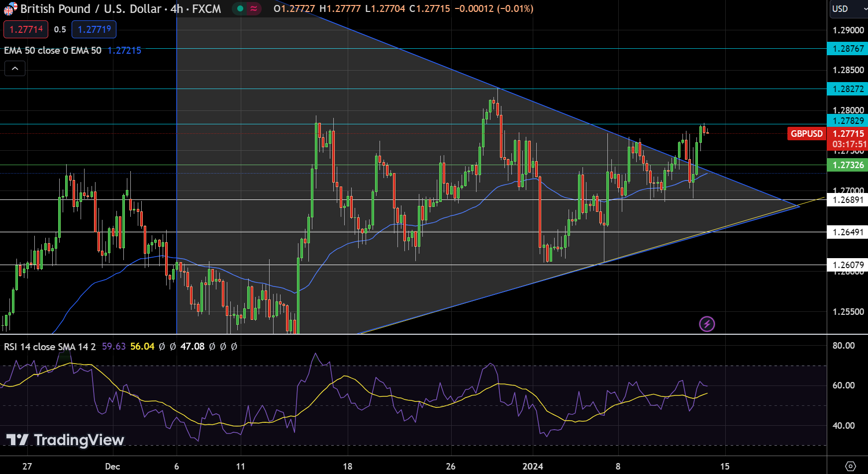The width and height of the screenshot is (868, 474).
Task: Click the spread value 0.5
Action: click(60, 29)
